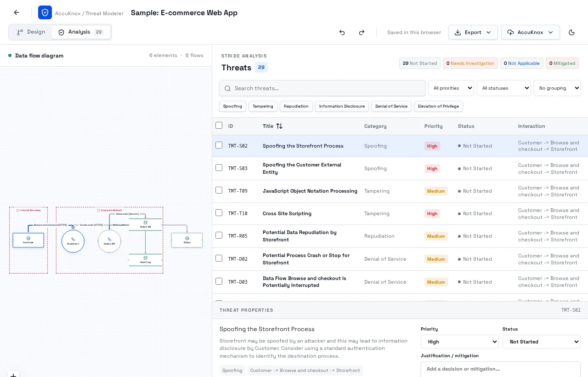The image size is (588, 377).
Task: Open the Export dropdown
Action: [x=473, y=32]
